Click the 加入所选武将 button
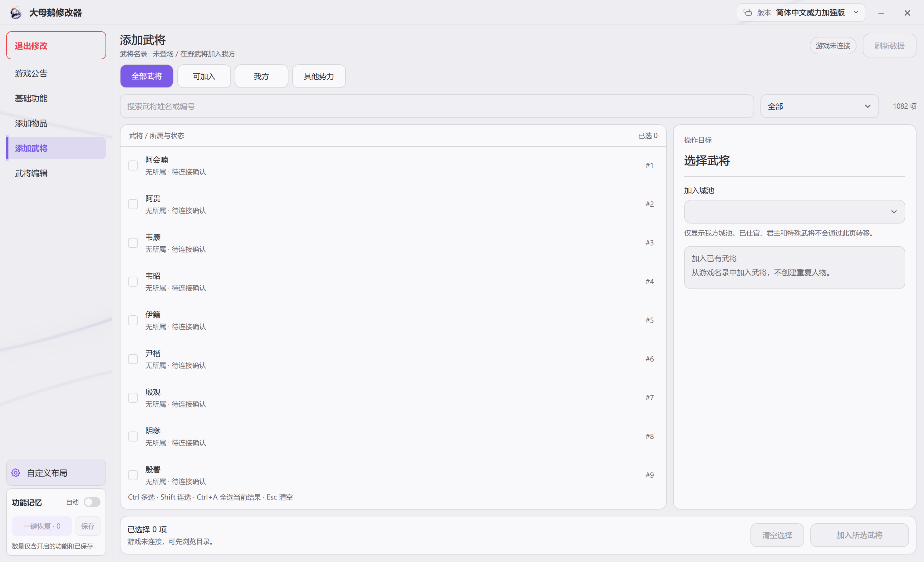 [859, 535]
